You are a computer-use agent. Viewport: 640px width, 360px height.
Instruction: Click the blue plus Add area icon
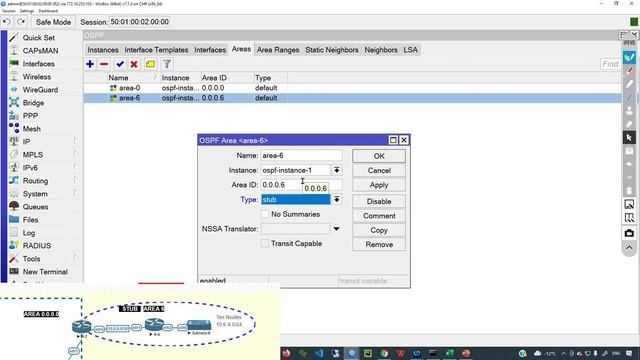pos(90,64)
